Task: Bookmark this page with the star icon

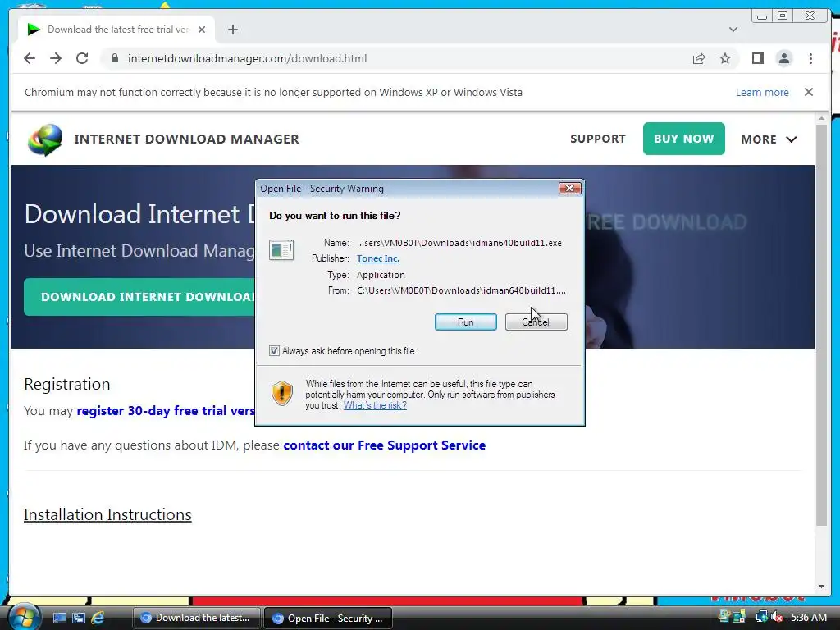Action: pos(725,58)
